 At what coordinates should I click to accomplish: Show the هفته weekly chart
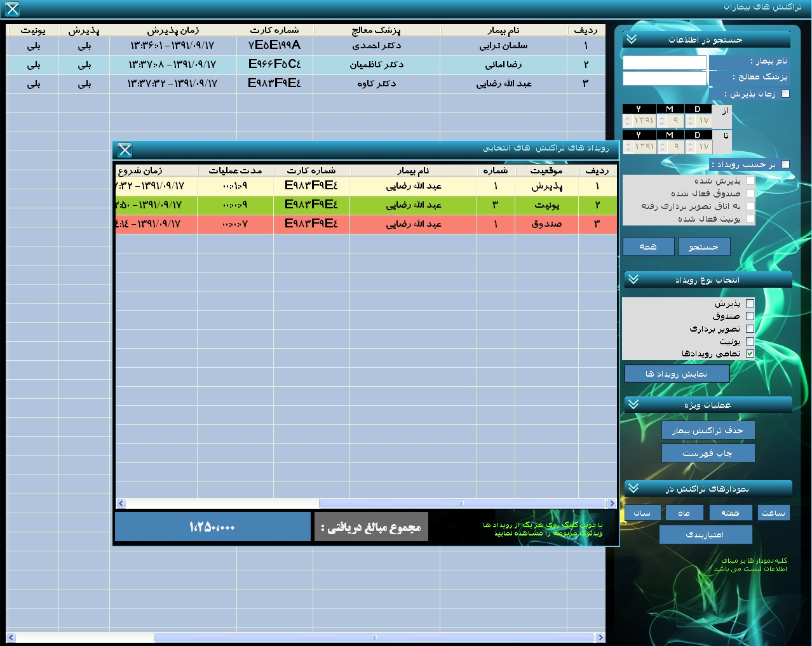coord(730,513)
